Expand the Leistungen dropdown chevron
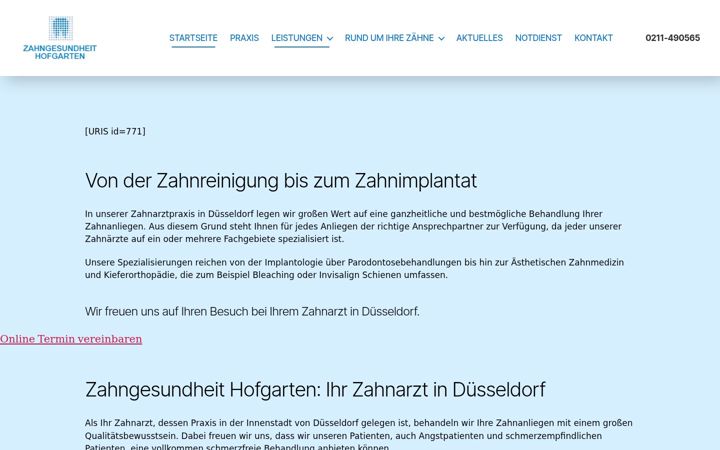720x450 pixels. click(330, 39)
